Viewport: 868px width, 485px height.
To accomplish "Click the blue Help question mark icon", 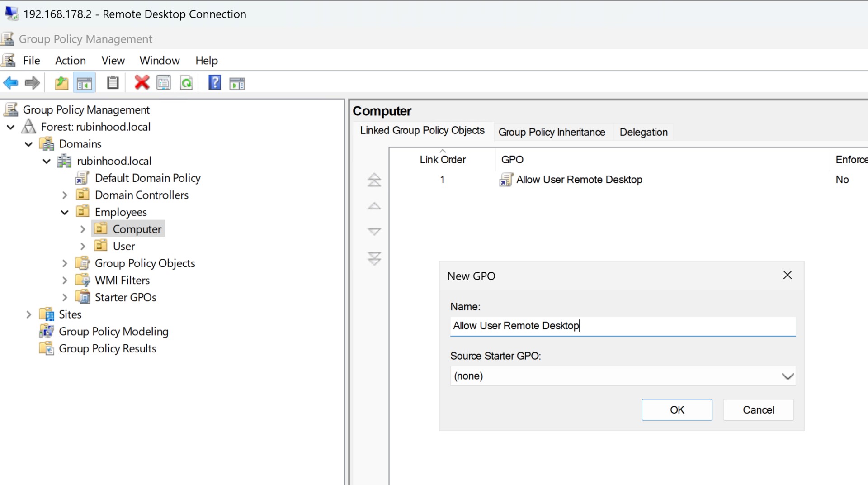I will coord(214,83).
